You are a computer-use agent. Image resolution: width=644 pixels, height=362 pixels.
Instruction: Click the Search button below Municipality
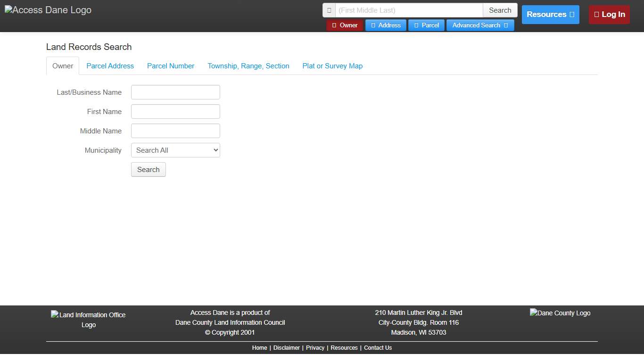148,169
